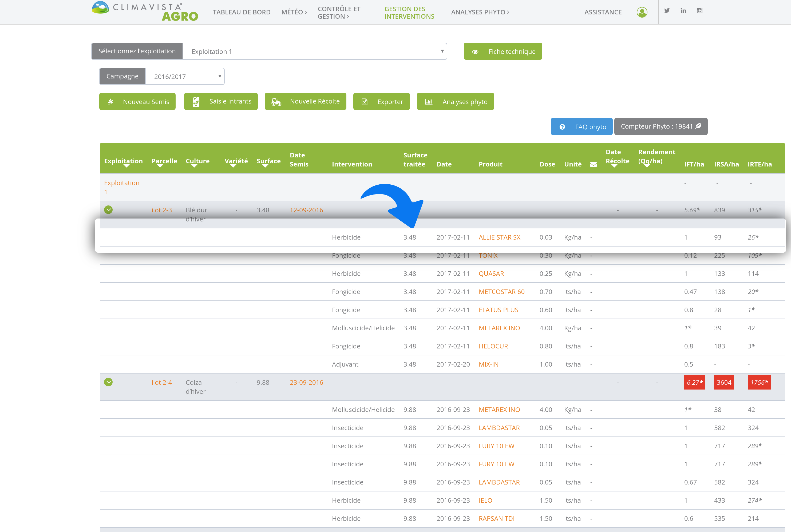Open the METCOSTAR 60 product link

click(501, 292)
